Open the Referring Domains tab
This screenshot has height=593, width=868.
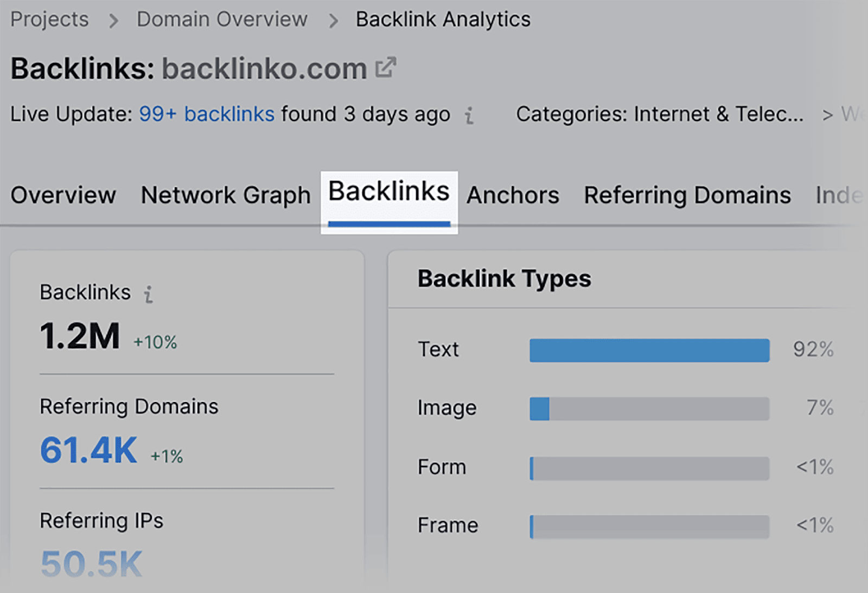coord(687,195)
